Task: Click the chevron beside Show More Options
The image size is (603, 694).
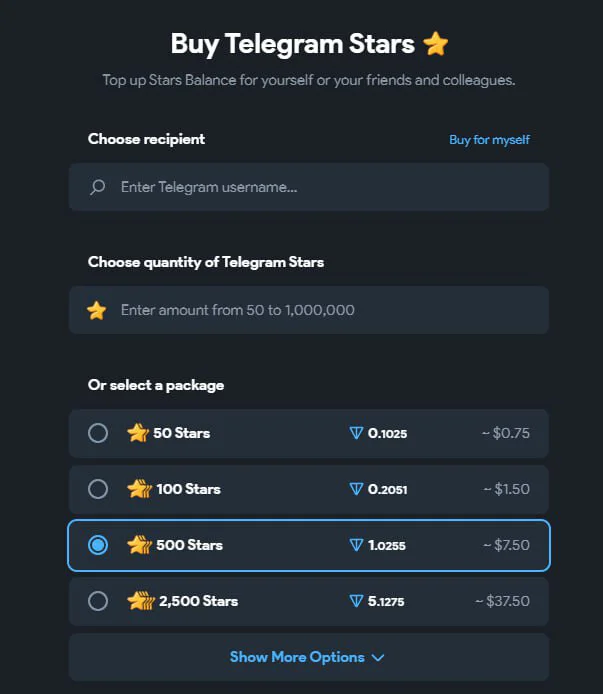Action: (x=378, y=658)
